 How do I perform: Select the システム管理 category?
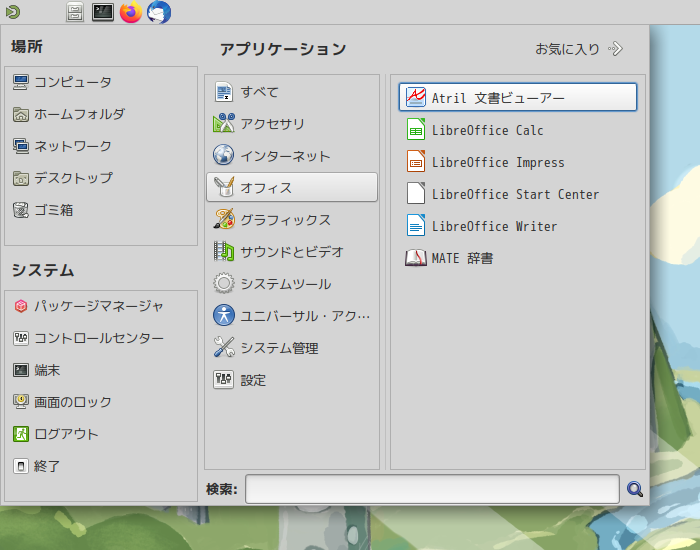pos(292,347)
